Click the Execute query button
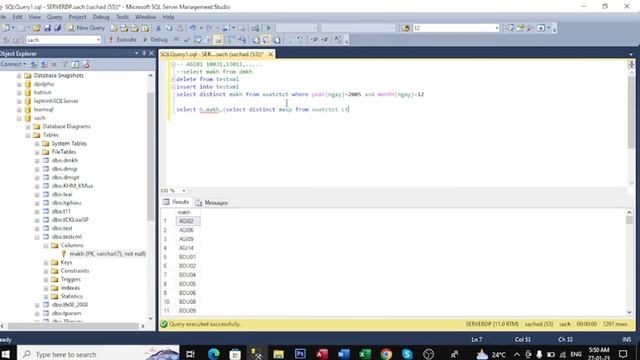The image size is (640, 360). pyautogui.click(x=122, y=40)
